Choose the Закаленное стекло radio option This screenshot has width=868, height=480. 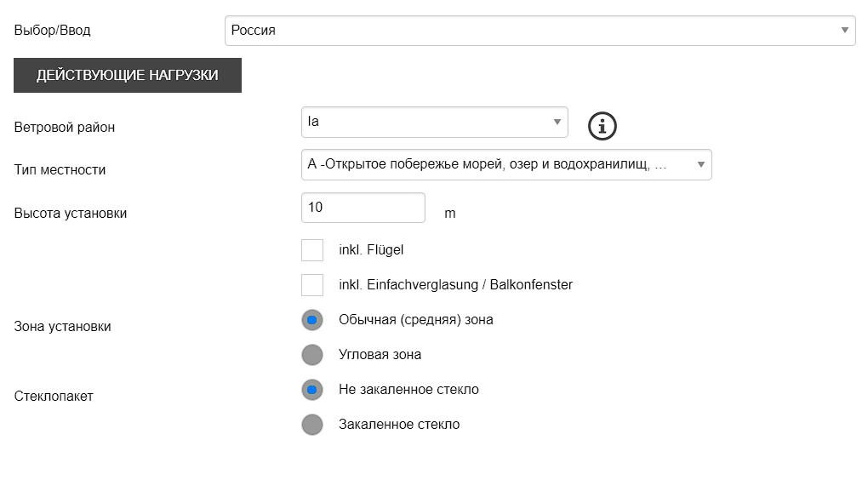(x=312, y=425)
